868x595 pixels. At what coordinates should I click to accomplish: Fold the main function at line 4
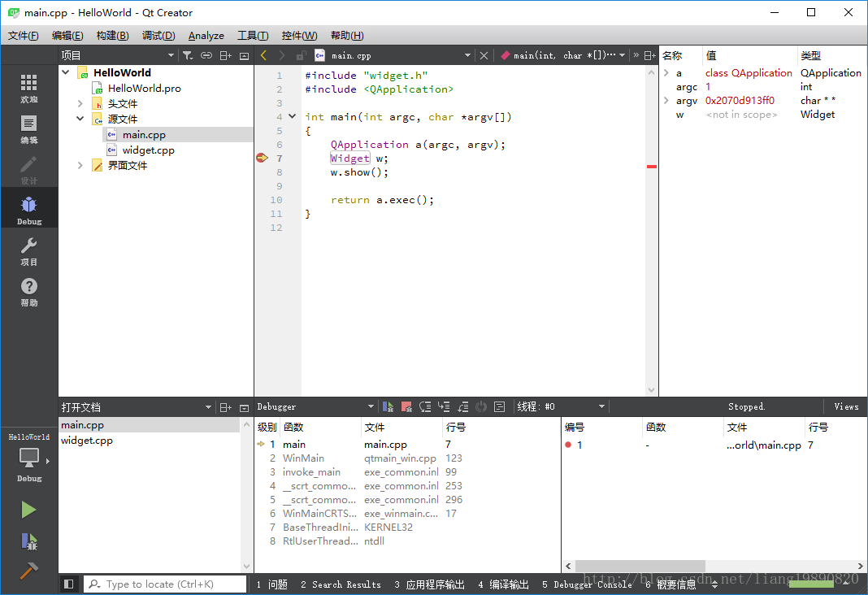pyautogui.click(x=293, y=116)
